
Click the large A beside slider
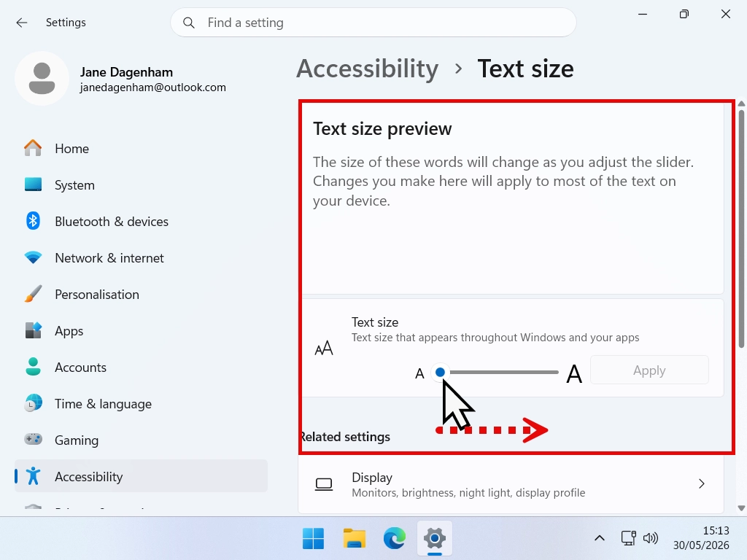[574, 374]
